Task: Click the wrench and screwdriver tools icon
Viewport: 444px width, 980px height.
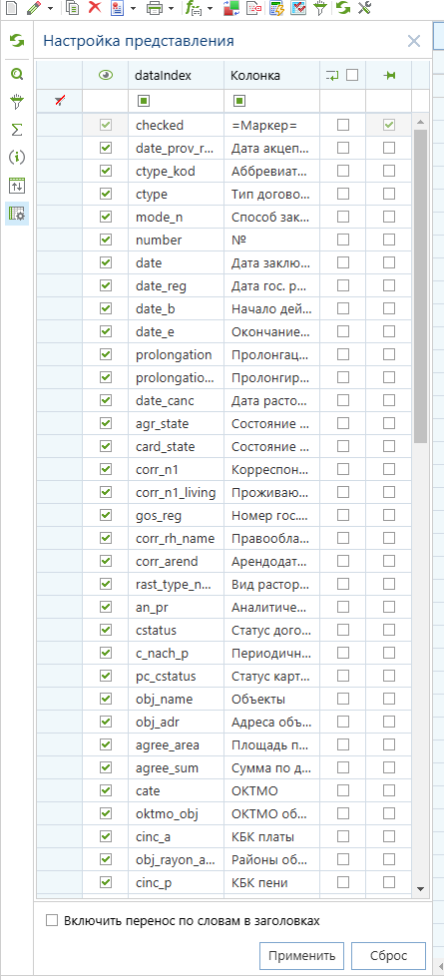Action: click(363, 8)
